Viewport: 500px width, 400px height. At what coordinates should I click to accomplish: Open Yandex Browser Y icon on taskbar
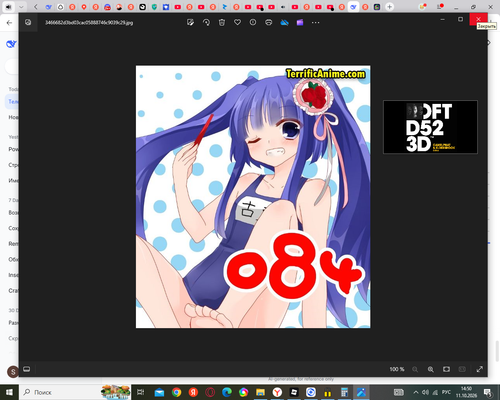point(277,392)
